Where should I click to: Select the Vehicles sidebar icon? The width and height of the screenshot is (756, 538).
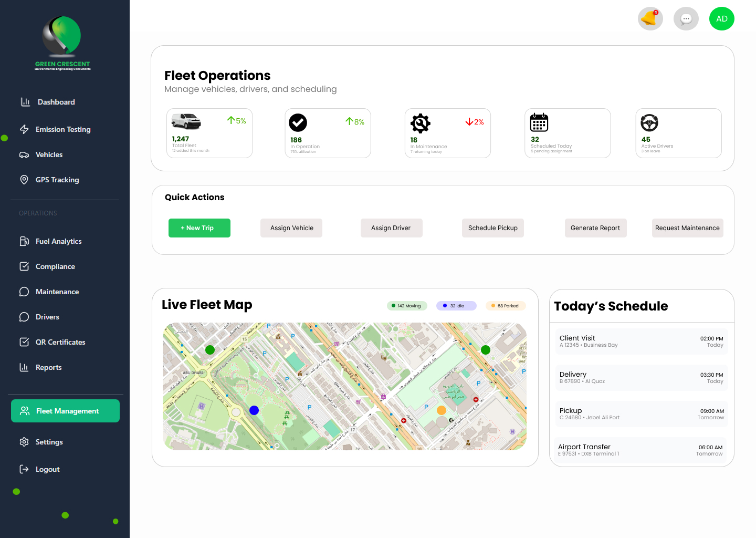click(25, 154)
